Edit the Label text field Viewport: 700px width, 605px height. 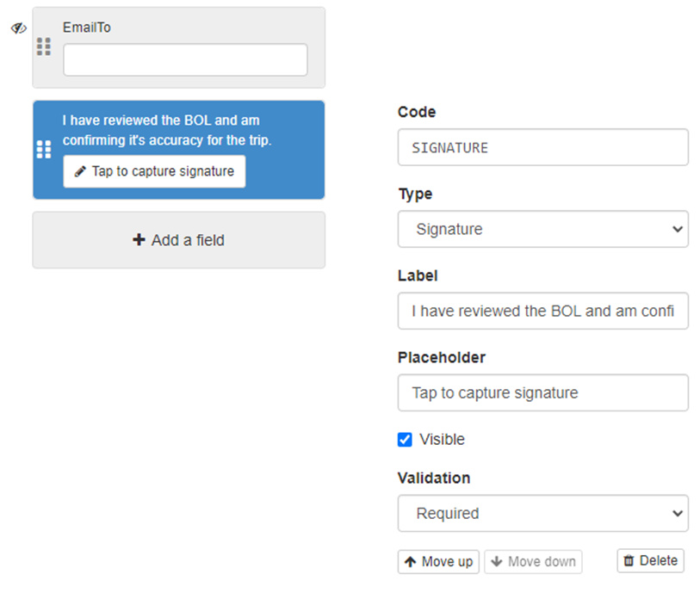(542, 311)
